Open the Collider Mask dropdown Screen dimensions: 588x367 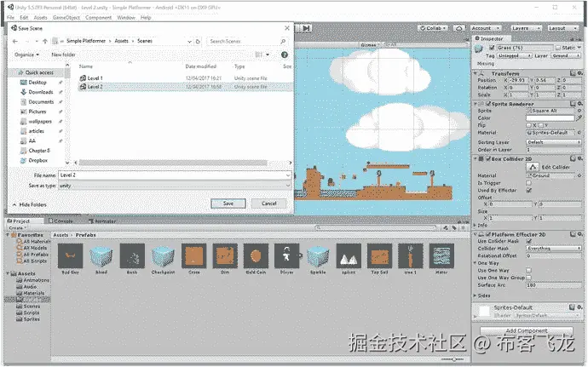[554, 248]
